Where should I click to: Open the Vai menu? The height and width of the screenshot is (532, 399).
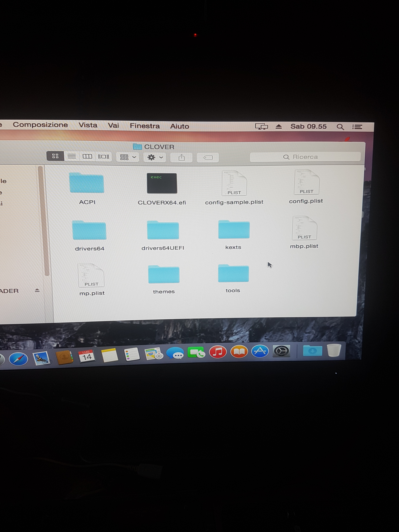[x=113, y=125]
